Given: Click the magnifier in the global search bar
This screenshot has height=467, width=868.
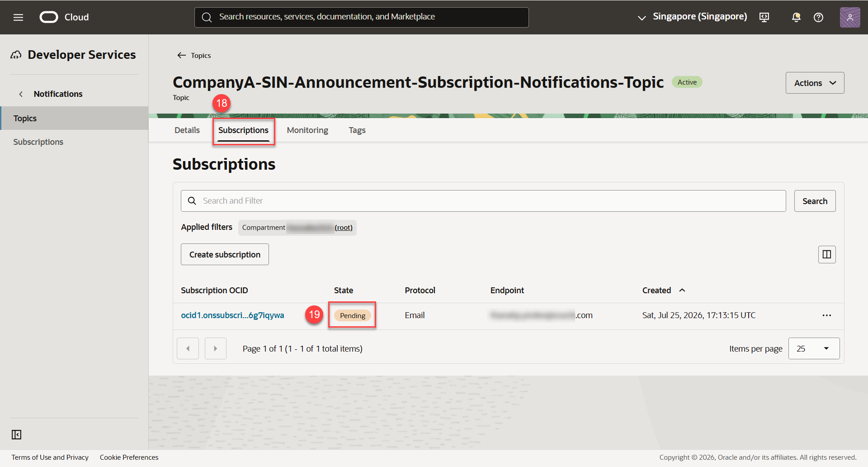Looking at the screenshot, I should click(x=207, y=17).
